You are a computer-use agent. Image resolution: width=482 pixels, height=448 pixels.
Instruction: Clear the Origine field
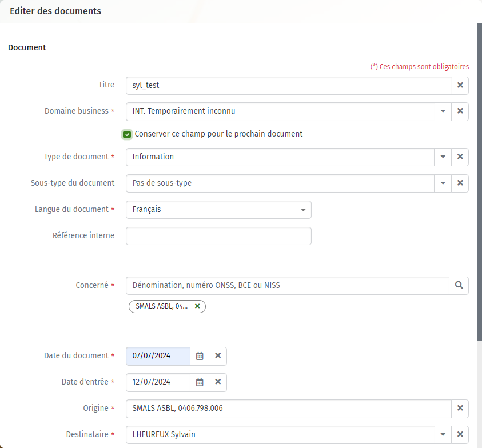point(460,409)
